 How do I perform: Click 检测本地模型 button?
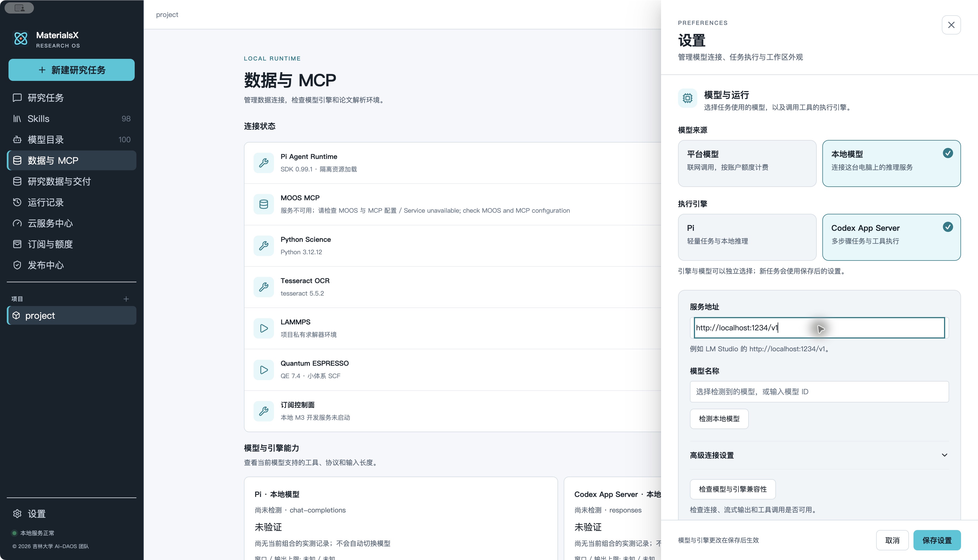pos(719,419)
